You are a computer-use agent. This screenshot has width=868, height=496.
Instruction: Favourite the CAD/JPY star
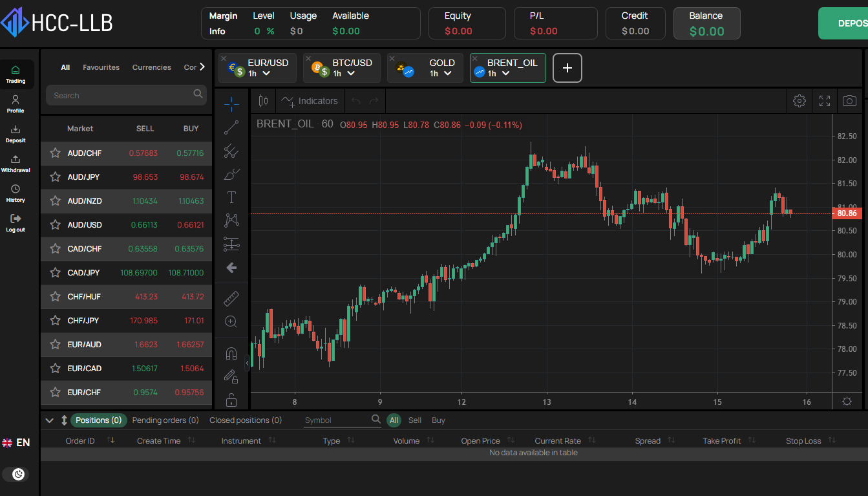55,273
